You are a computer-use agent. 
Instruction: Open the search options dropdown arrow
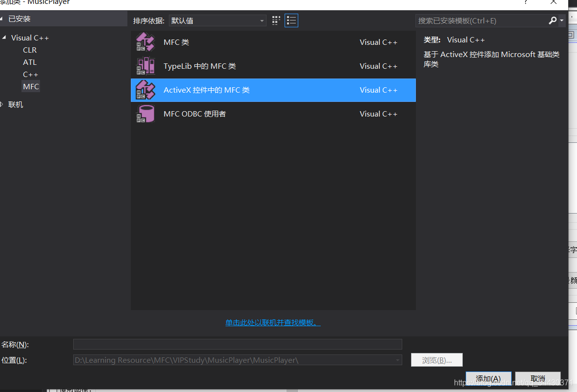pyautogui.click(x=561, y=20)
